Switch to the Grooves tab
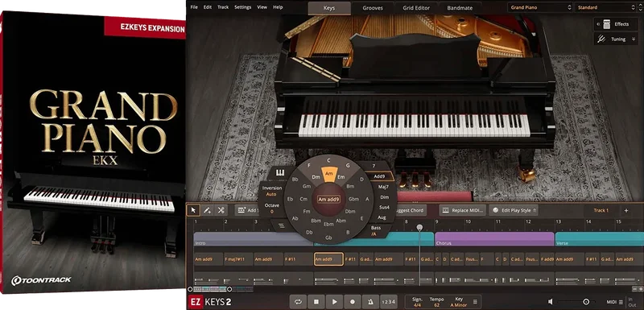This screenshot has height=310, width=644. [373, 8]
